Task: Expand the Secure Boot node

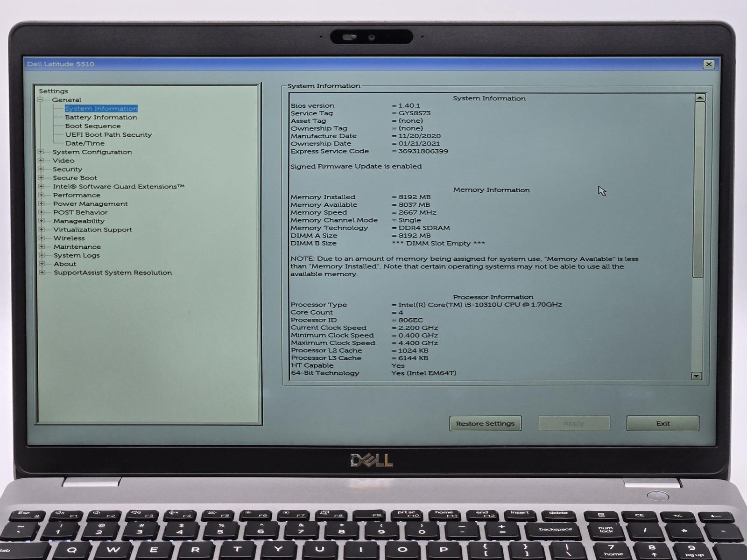Action: point(41,178)
